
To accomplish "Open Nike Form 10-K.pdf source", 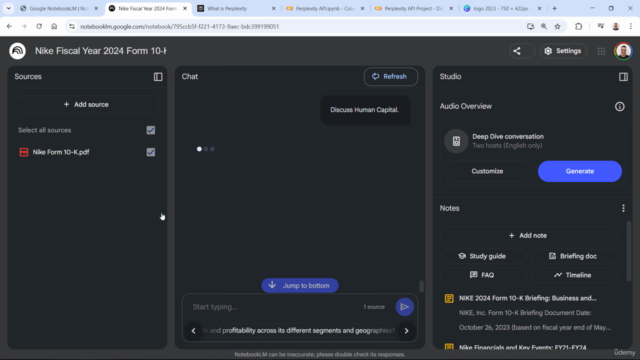I will 61,152.
